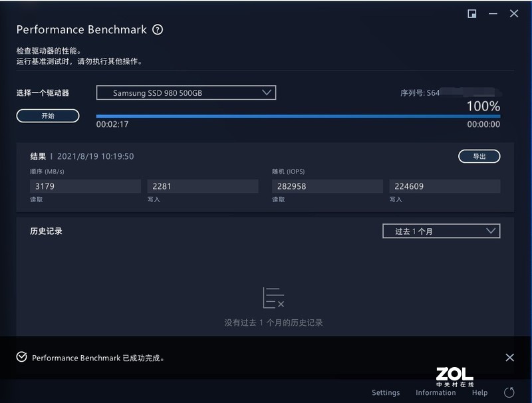Click the elapsed time 00:02:17
532x403 pixels.
coord(112,124)
